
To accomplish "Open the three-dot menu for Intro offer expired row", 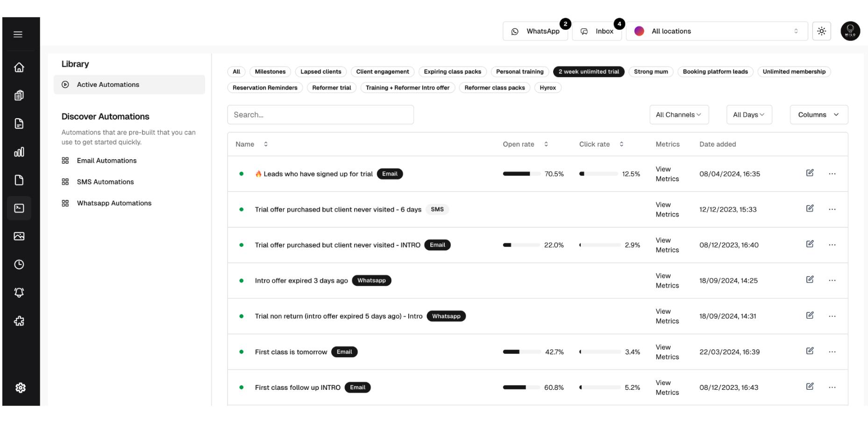I will click(x=832, y=281).
